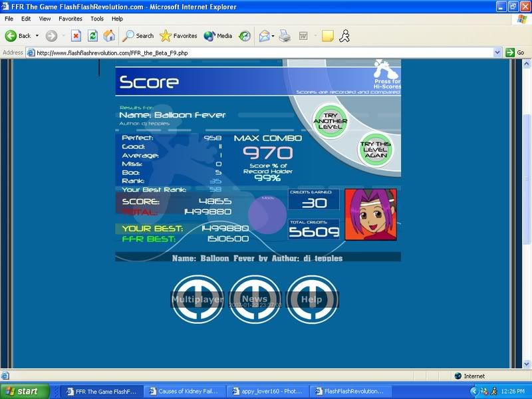Open the Search pane
Screen dimensions: 532x399
(138, 36)
